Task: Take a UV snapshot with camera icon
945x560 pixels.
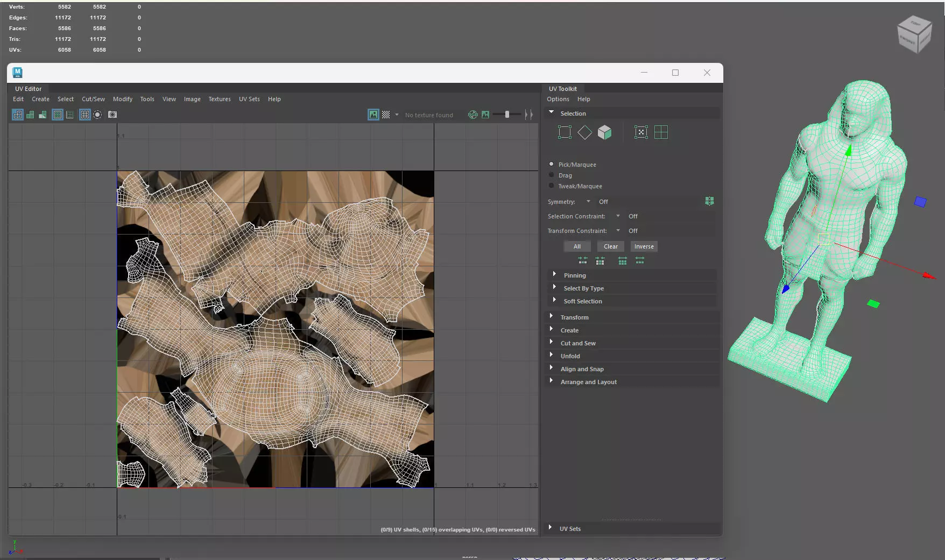Action: tap(112, 115)
